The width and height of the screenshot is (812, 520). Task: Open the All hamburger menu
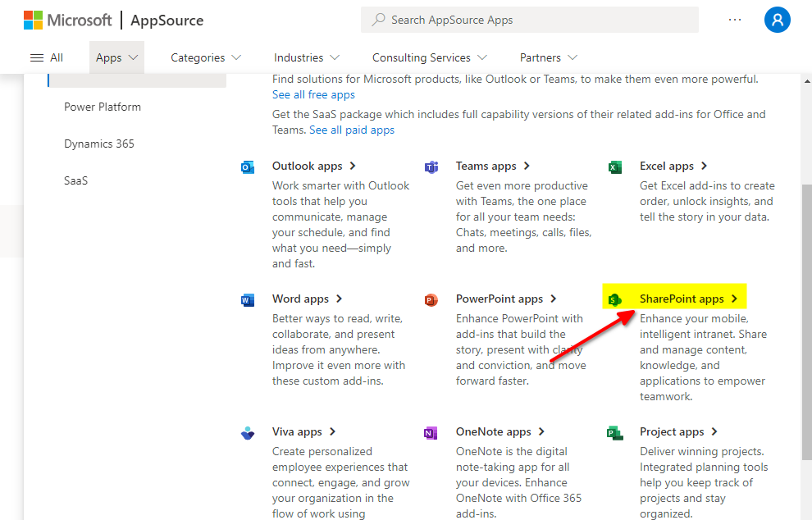pyautogui.click(x=47, y=57)
